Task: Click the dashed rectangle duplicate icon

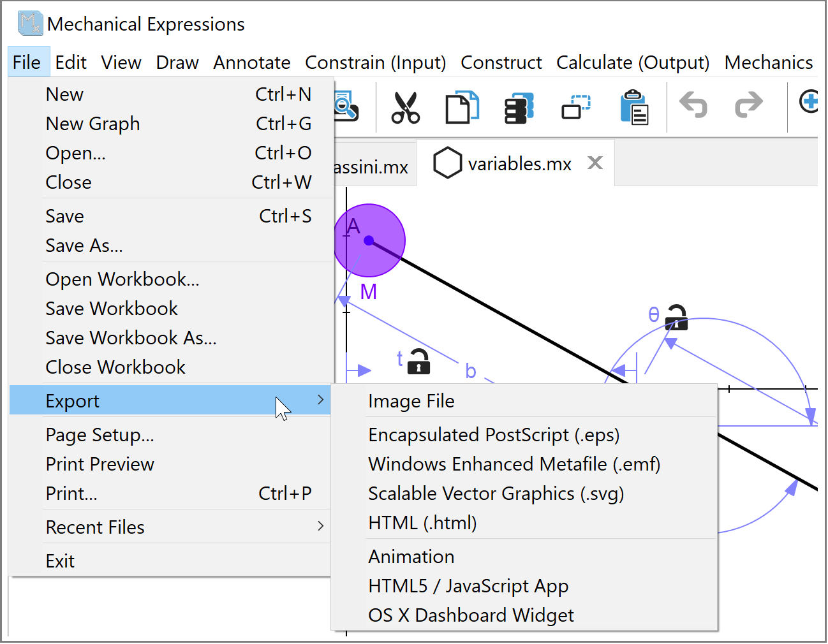Action: coord(576,107)
